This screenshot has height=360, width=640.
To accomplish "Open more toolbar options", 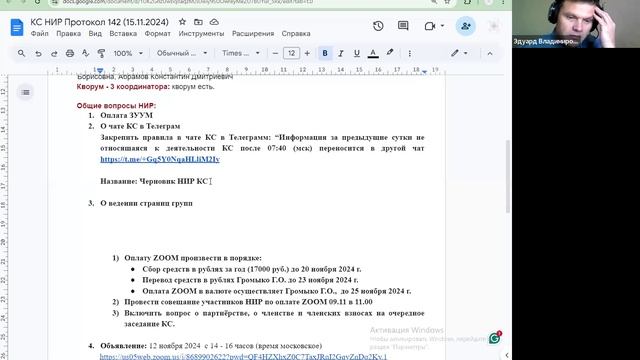I will [409, 53].
